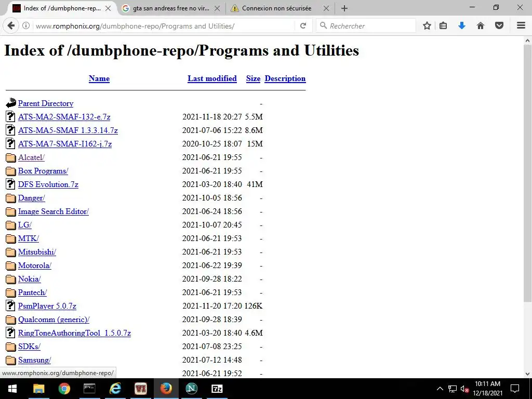
Task: Open the Image Search Editor/ folder link
Action: coord(54,211)
